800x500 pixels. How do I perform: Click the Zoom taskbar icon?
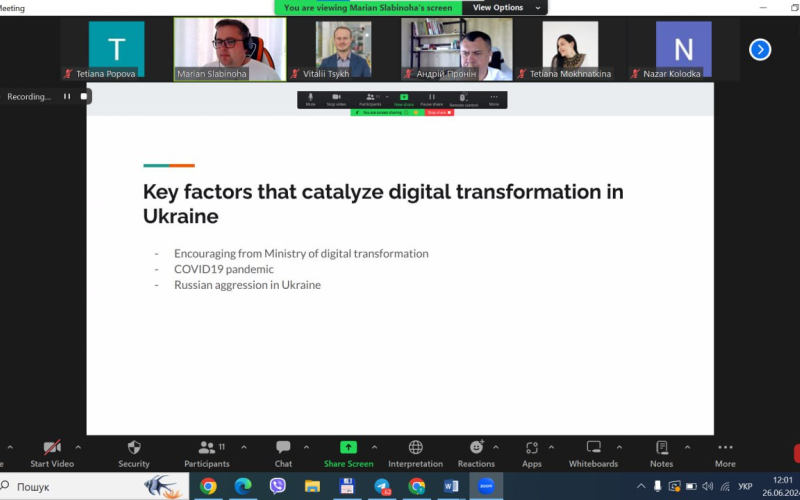[486, 486]
